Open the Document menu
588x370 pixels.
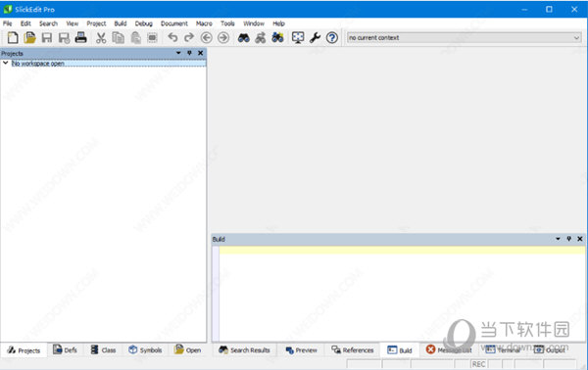pyautogui.click(x=174, y=23)
